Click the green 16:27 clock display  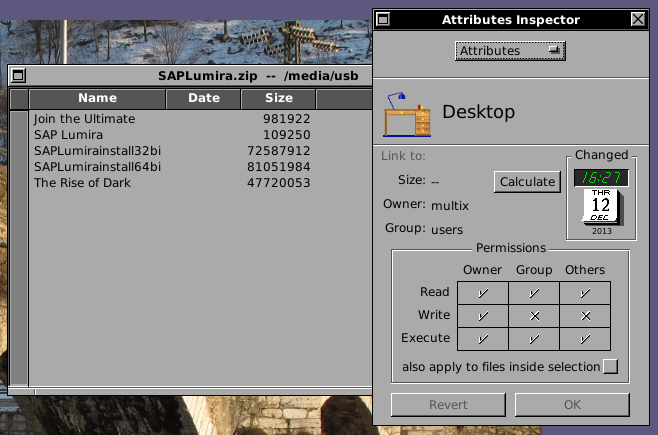(601, 177)
